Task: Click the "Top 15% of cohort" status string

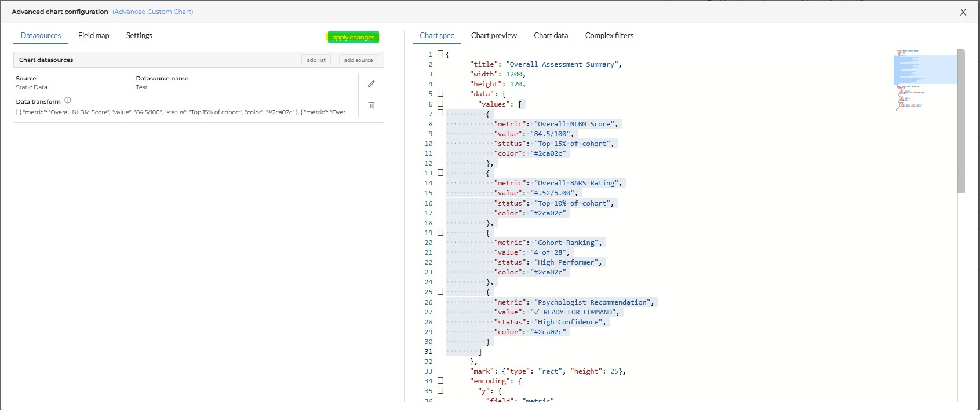Action: click(572, 144)
